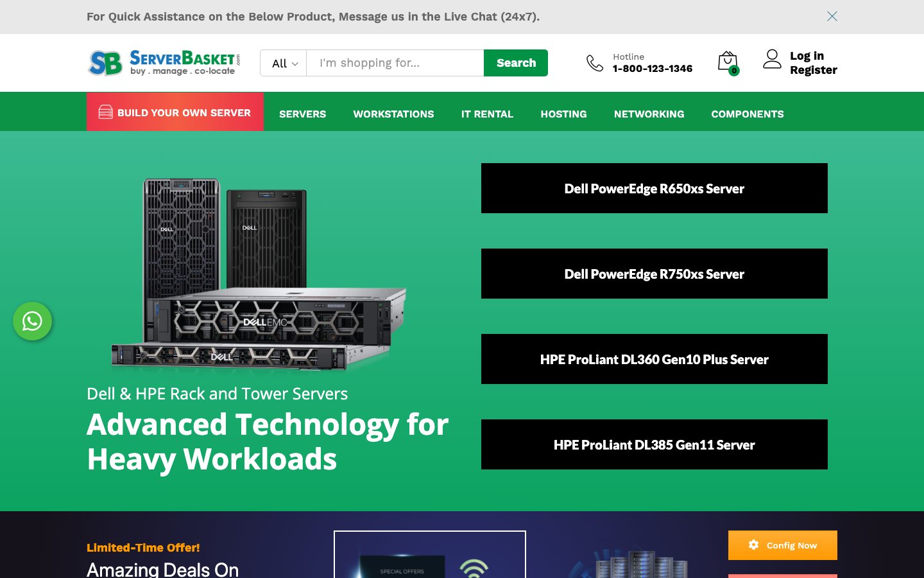The height and width of the screenshot is (578, 924).
Task: Open the All categories dropdown
Action: pyautogui.click(x=284, y=63)
